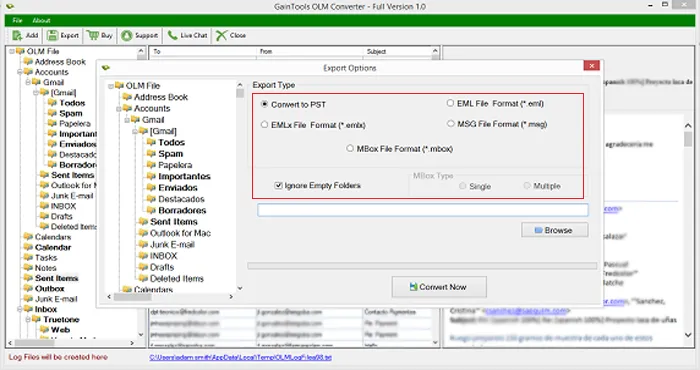Click the Add toolbar icon

pyautogui.click(x=17, y=35)
